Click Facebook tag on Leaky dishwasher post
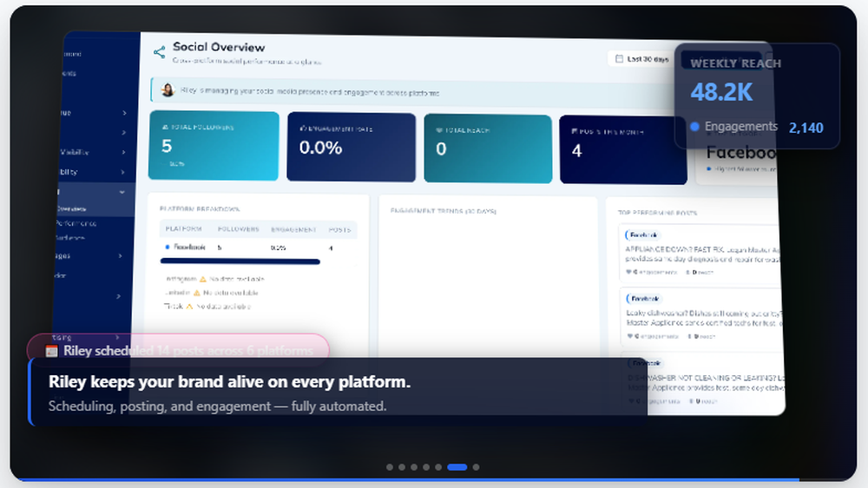Screen dimensions: 868x488 tap(644, 299)
